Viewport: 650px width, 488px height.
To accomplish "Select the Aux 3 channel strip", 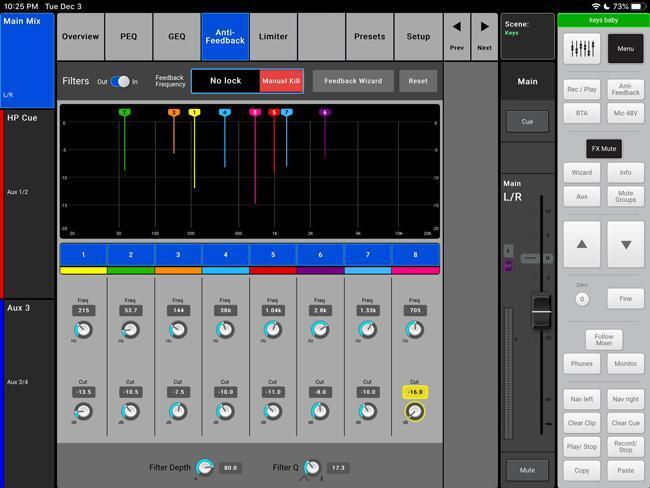I will pyautogui.click(x=27, y=393).
